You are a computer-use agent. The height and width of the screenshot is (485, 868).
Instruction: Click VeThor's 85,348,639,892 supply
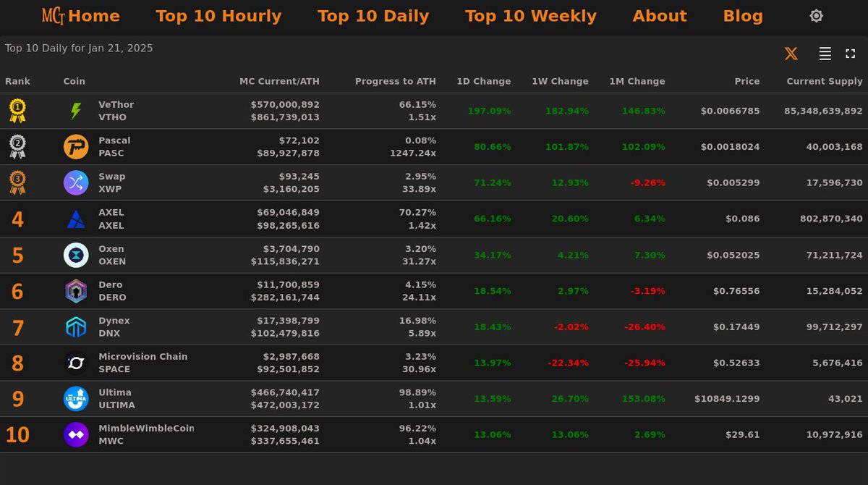click(823, 111)
